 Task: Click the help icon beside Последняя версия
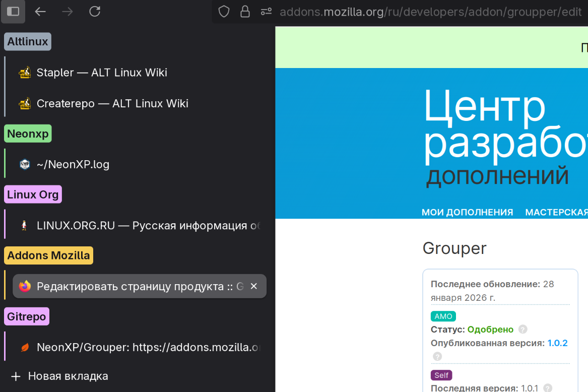point(548,388)
